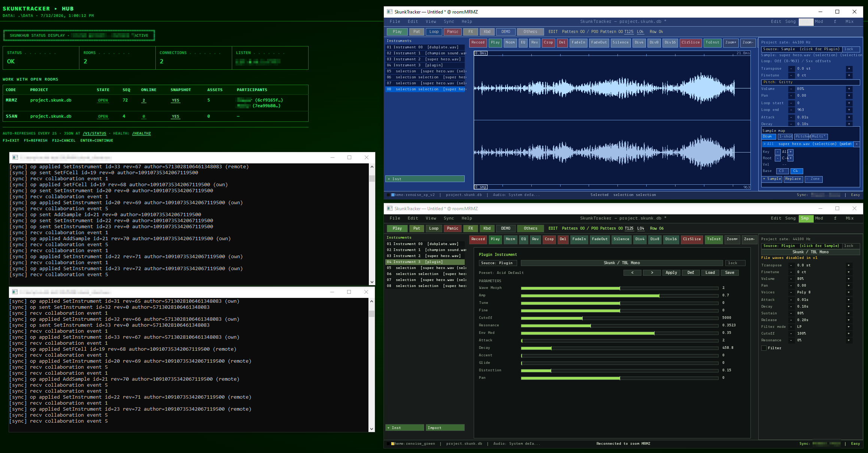Enable the Filter checkbox in green tracker

(x=764, y=348)
